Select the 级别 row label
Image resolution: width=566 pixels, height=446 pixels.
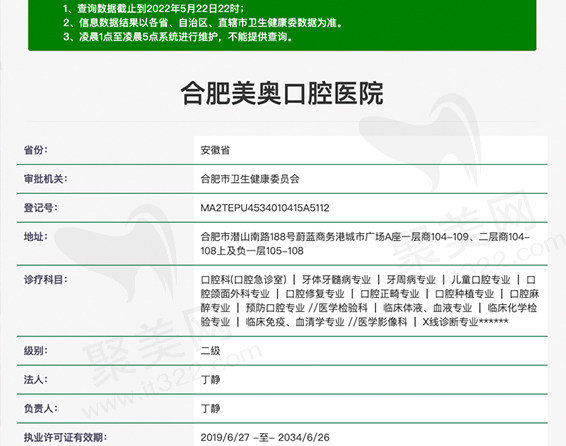tap(35, 350)
